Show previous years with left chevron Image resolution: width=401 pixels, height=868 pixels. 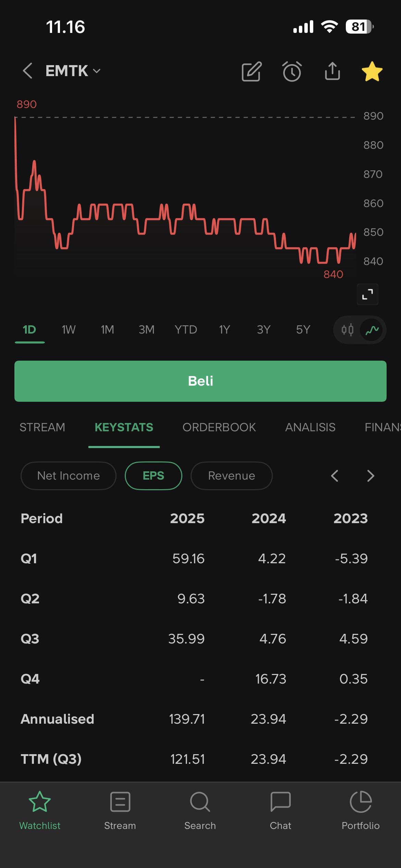pos(335,476)
